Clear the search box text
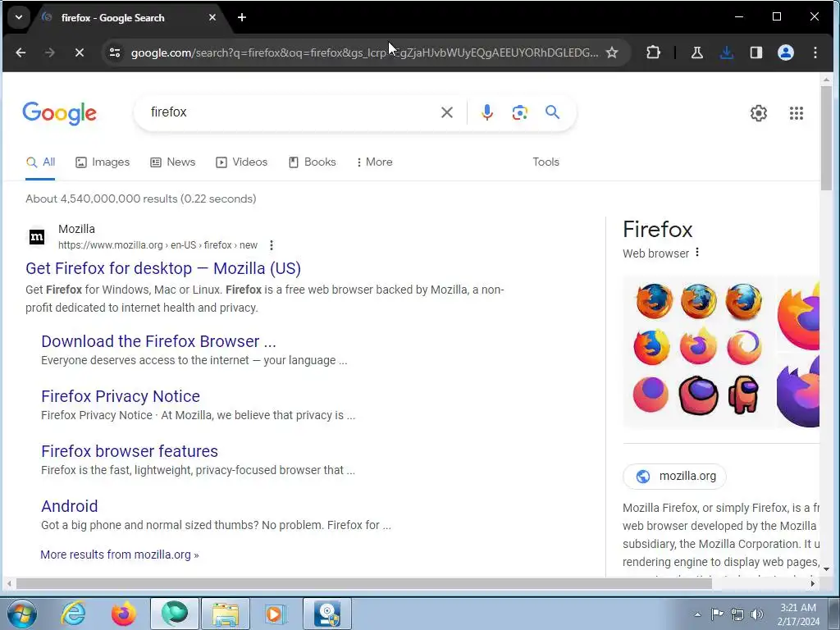The width and height of the screenshot is (840, 630). coord(447,112)
